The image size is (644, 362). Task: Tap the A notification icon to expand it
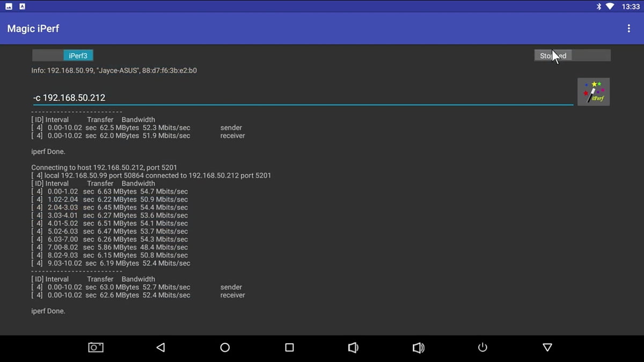click(21, 6)
